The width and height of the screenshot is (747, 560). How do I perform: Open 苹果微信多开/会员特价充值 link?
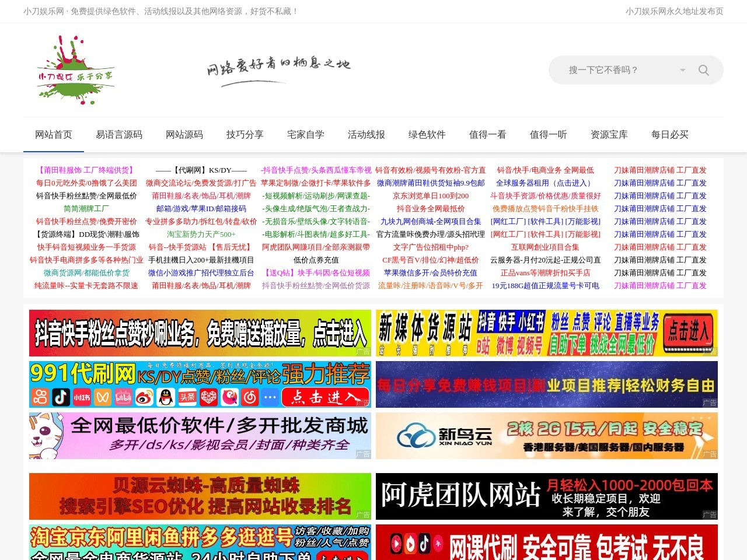(x=431, y=273)
